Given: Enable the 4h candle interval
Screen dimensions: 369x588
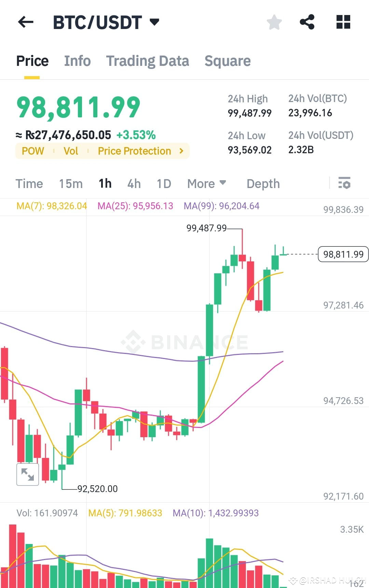Looking at the screenshot, I should [x=134, y=184].
